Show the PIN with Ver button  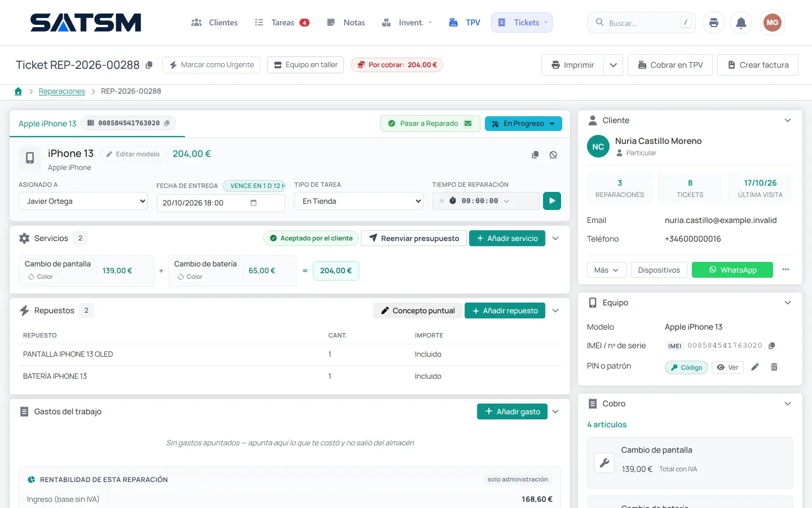(x=728, y=367)
